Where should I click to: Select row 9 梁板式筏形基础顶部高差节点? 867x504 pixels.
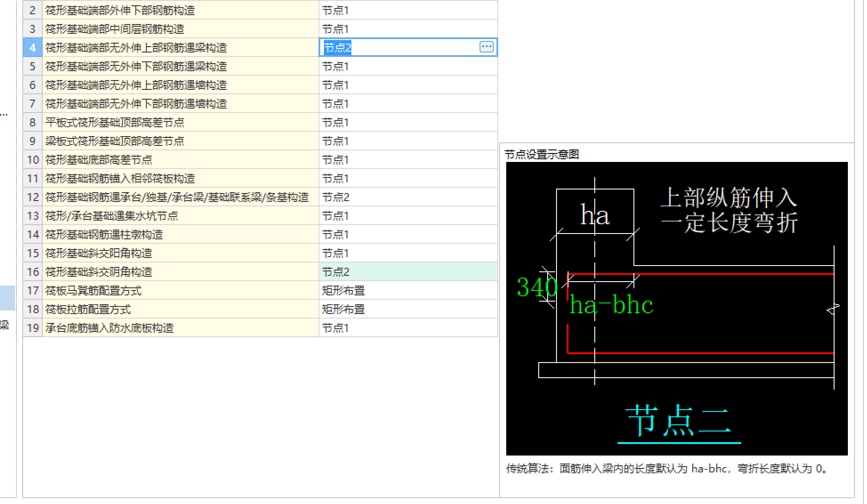[181, 141]
